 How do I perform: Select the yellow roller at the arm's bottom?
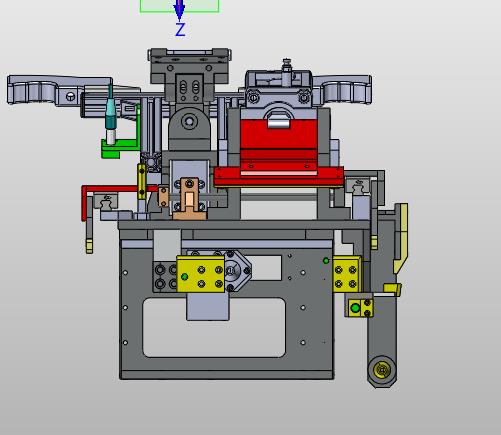[382, 370]
